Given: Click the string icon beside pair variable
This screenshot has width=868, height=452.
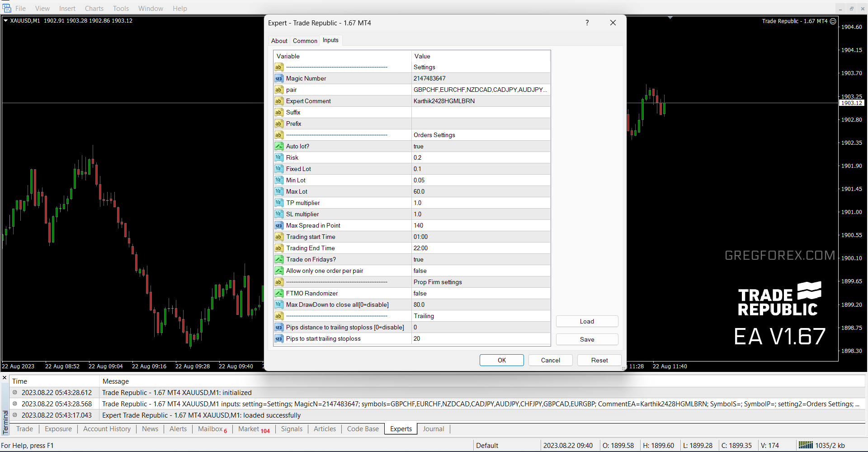Looking at the screenshot, I should (x=279, y=90).
